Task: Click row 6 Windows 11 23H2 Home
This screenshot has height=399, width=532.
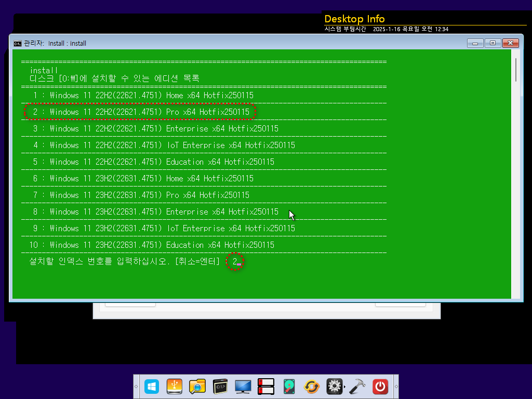Action: 143,179
